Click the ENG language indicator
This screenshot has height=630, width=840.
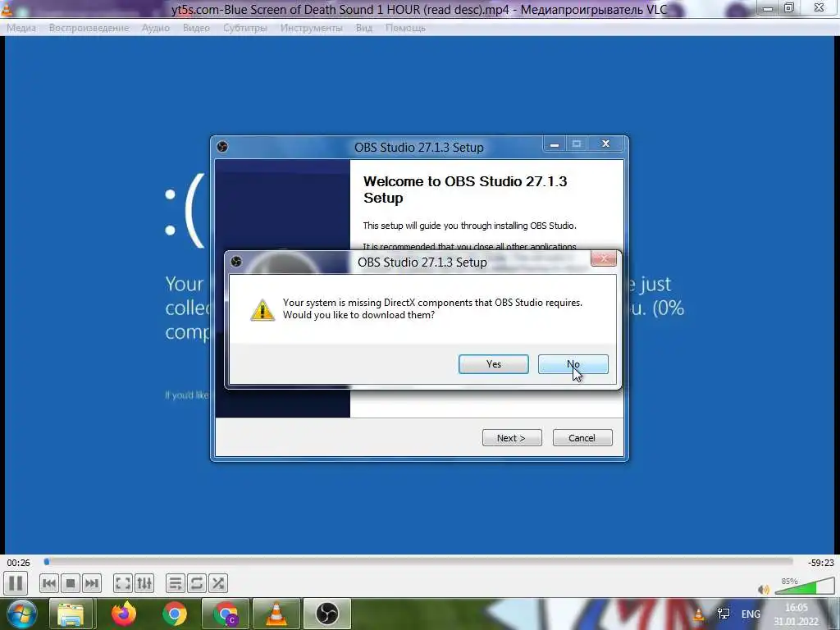point(751,614)
